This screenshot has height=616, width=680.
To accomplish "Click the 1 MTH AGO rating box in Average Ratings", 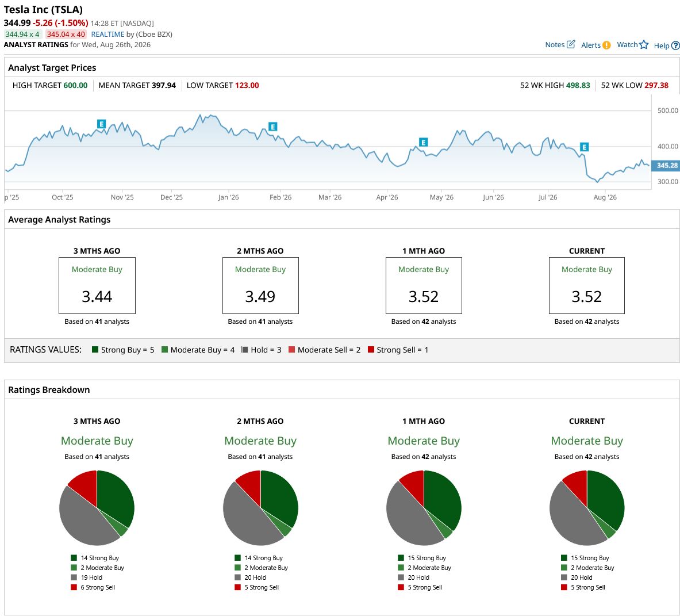I will (424, 285).
